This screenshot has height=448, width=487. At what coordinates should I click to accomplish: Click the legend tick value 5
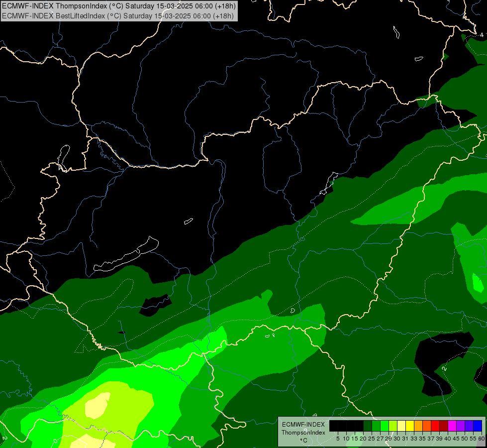338,439
